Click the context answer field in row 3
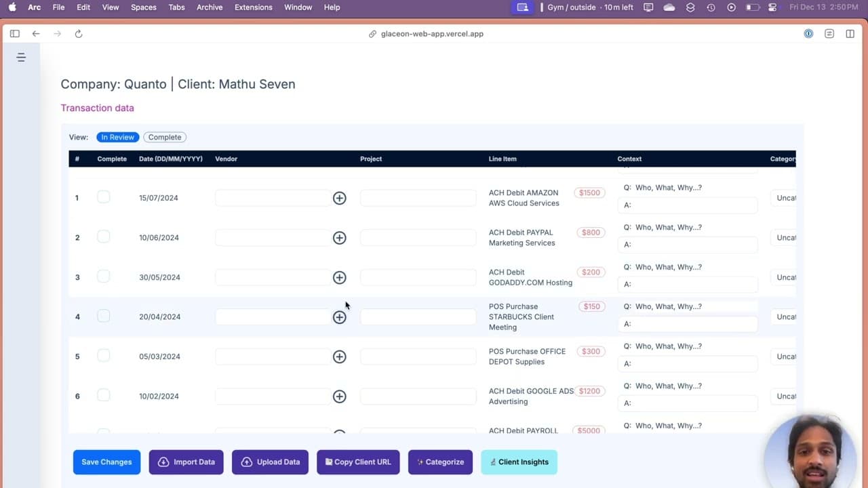The height and width of the screenshot is (488, 868). [688, 284]
